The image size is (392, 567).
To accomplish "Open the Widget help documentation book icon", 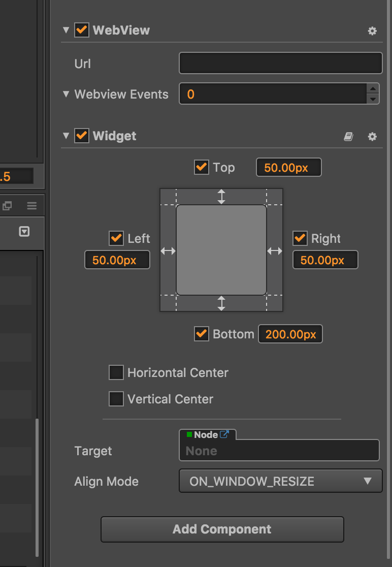I will coord(348,137).
